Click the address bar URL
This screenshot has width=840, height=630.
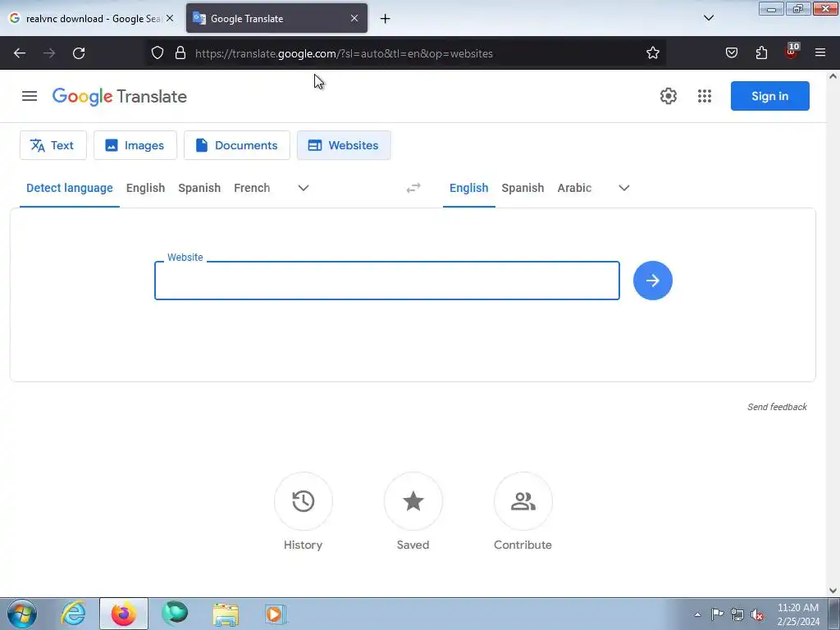tap(344, 53)
